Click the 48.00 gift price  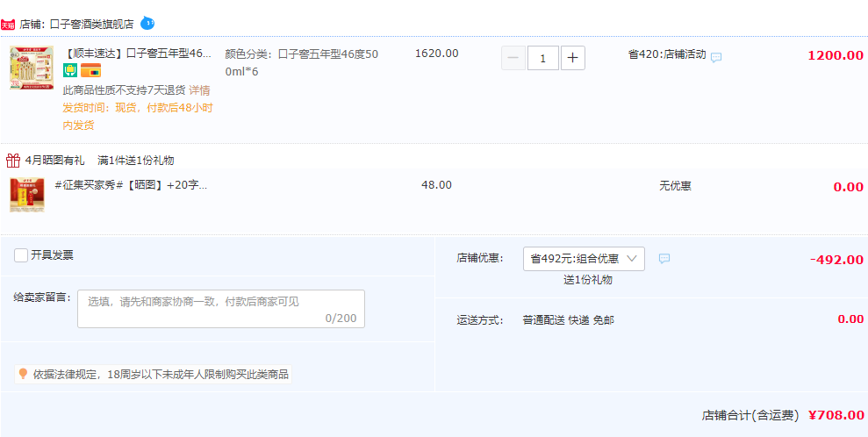(436, 185)
